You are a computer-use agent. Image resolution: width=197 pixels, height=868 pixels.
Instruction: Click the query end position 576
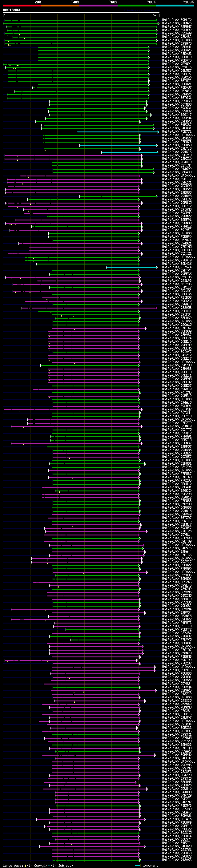pos(155,15)
